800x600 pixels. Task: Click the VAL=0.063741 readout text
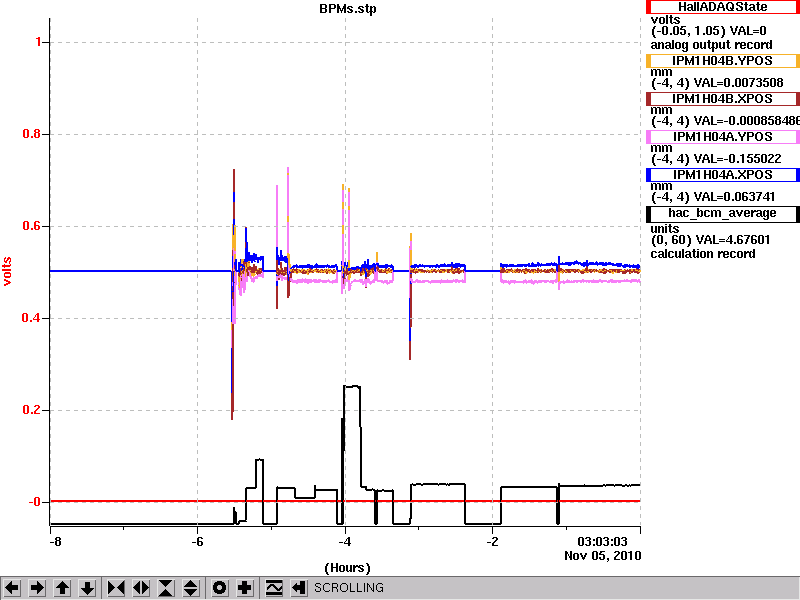pyautogui.click(x=734, y=197)
